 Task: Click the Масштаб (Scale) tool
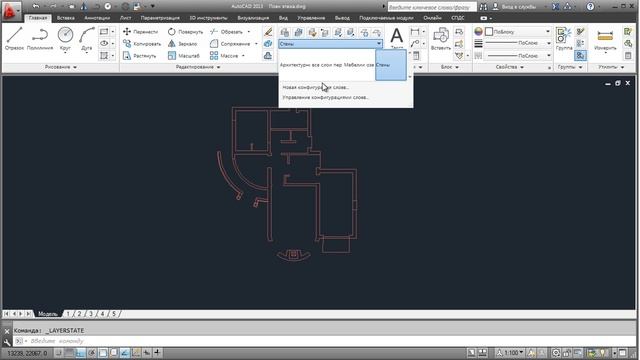coord(184,56)
